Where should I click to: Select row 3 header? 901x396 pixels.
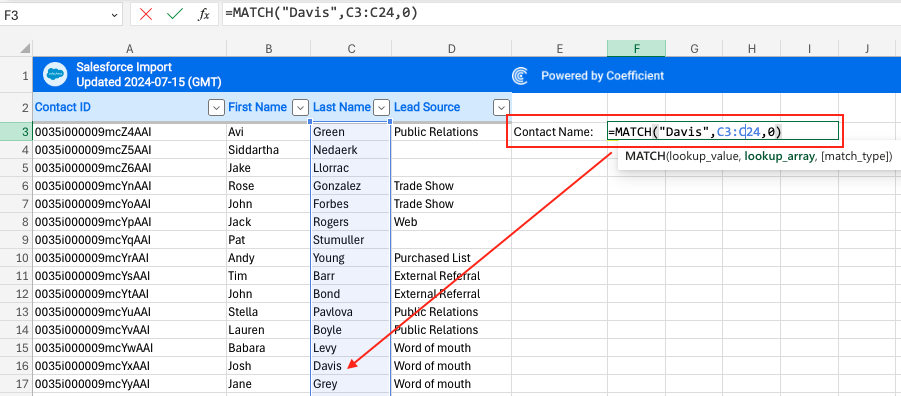coord(16,132)
